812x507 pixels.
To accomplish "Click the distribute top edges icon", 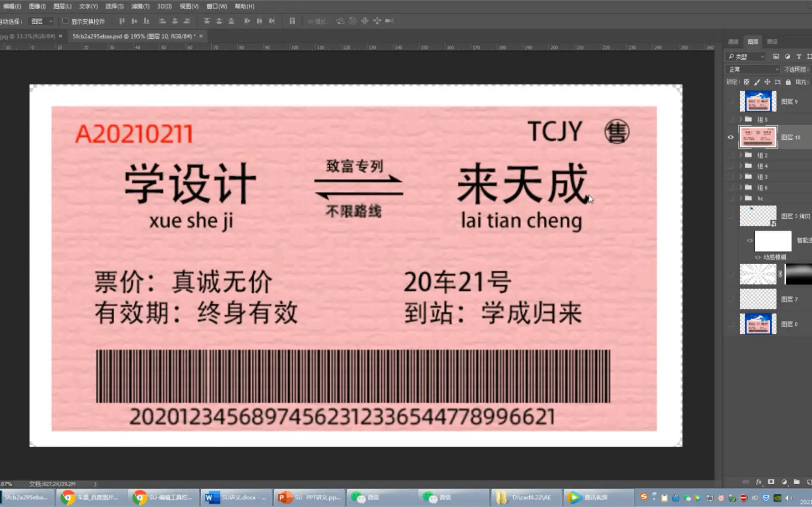I will (207, 21).
